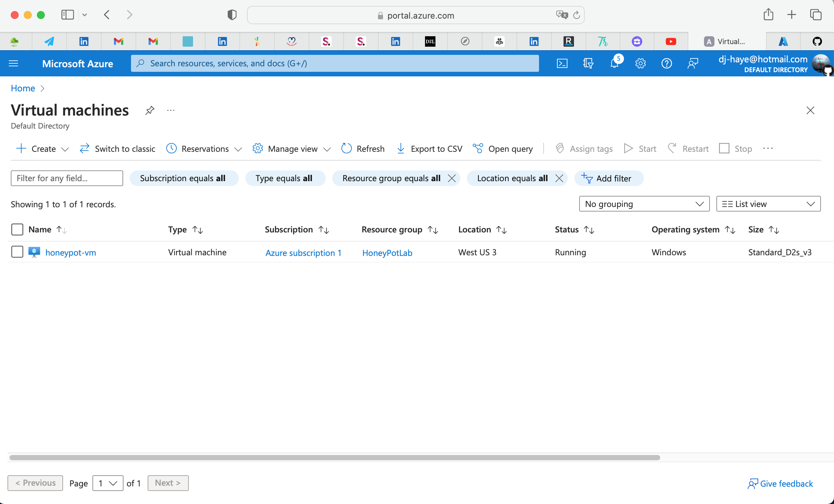The height and width of the screenshot is (504, 834).
Task: Open the honeypot-vm virtual machine
Action: point(71,252)
